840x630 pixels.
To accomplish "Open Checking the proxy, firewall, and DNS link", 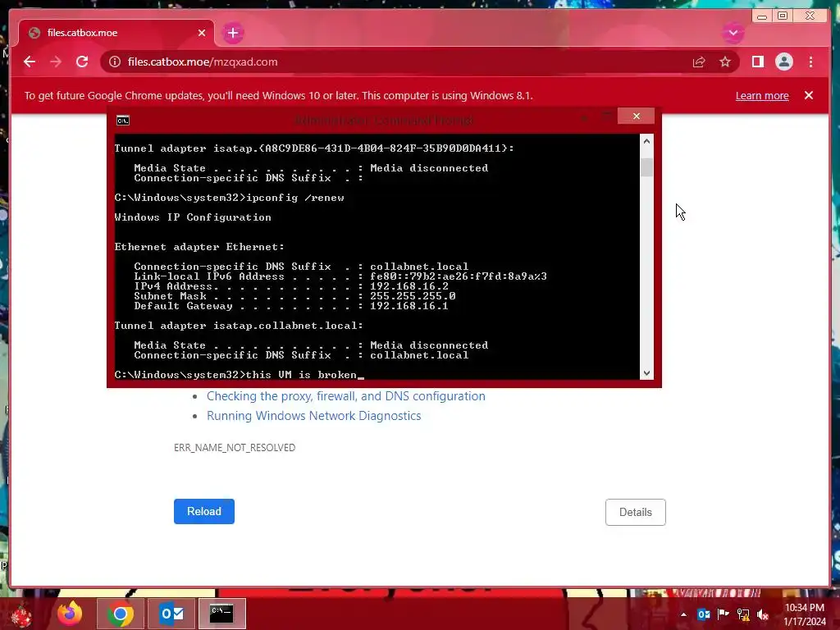I will coord(346,396).
